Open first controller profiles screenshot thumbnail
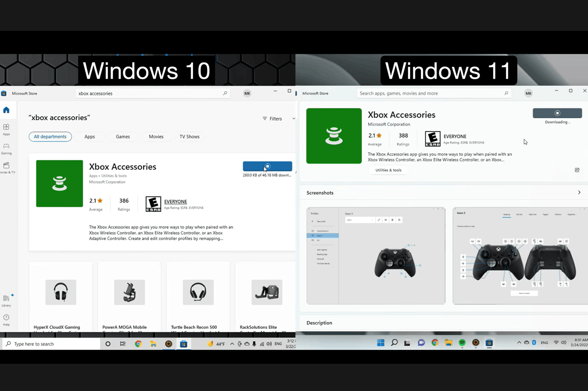Screen dimensions: 588x391 (x=376, y=256)
